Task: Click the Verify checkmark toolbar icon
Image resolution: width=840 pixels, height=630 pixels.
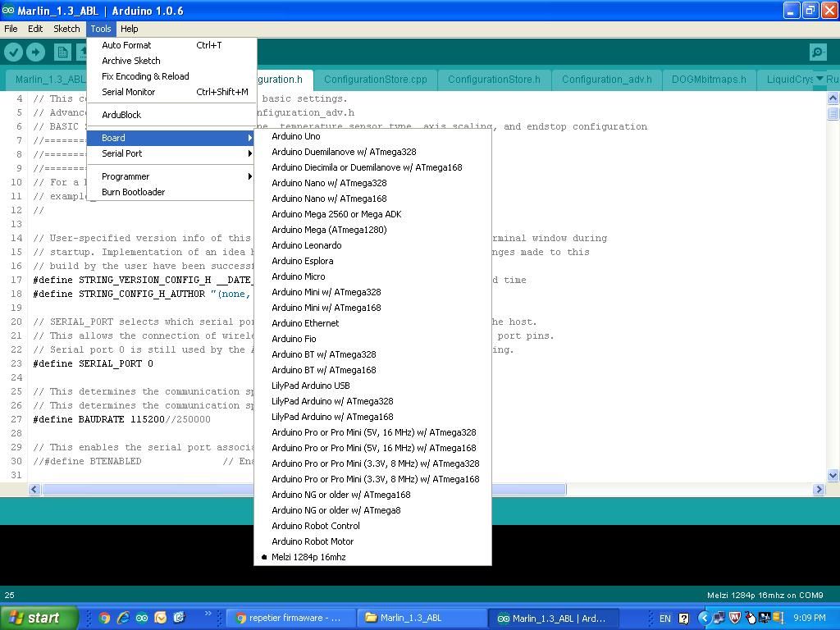Action: click(14, 52)
